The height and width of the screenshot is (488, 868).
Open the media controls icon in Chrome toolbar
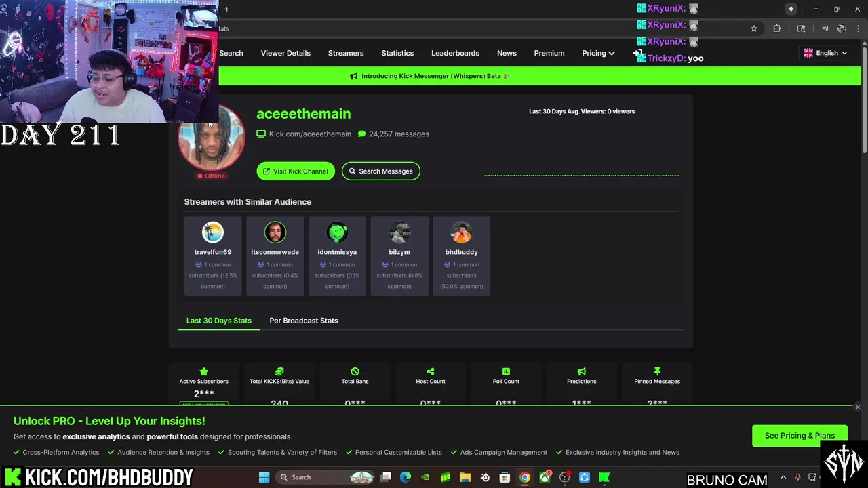(x=825, y=28)
